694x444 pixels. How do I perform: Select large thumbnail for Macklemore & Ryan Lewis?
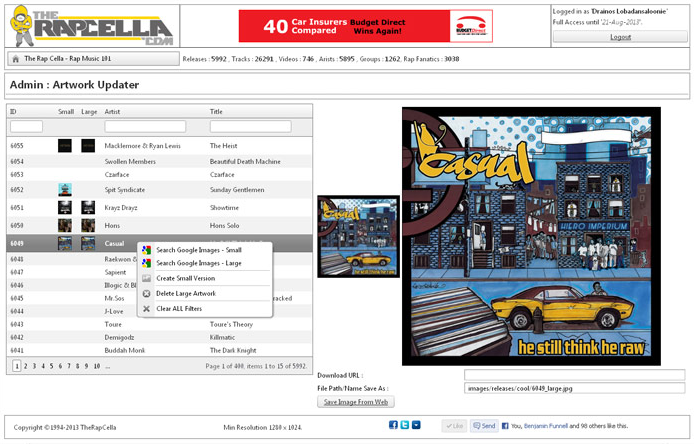(88, 146)
